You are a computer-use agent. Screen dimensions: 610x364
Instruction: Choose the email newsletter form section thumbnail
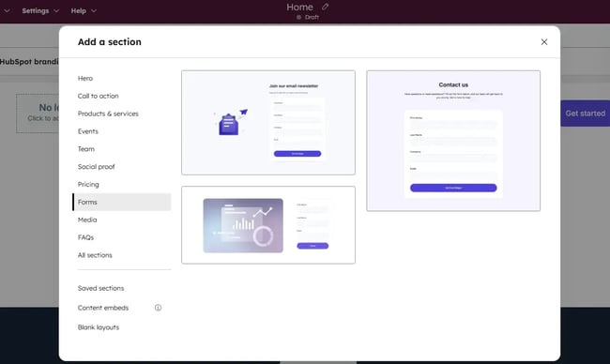[x=268, y=123]
